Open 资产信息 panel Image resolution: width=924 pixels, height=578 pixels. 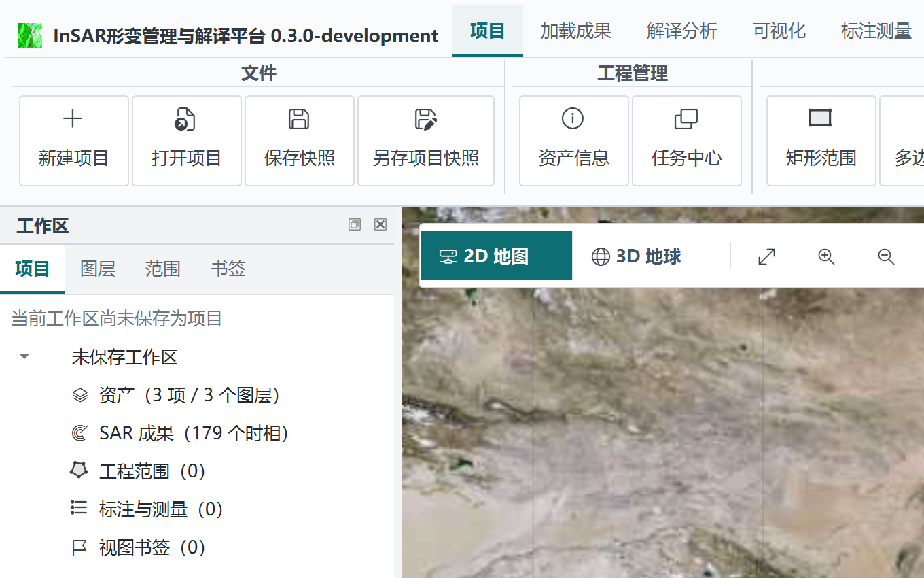point(574,141)
